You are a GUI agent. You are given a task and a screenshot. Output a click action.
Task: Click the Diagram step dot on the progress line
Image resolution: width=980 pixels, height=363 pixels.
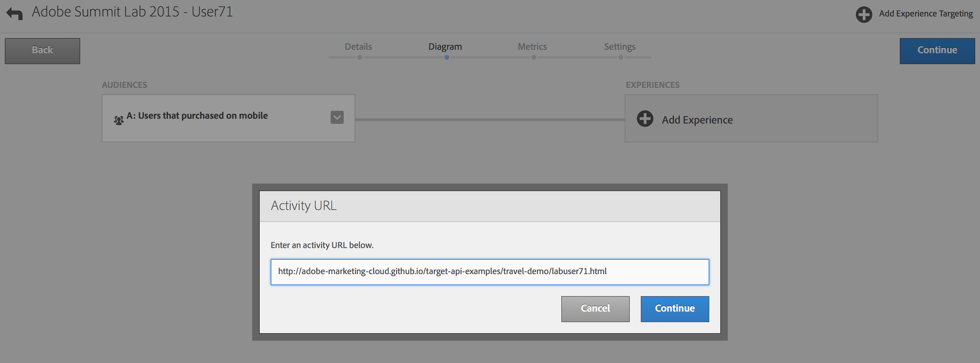[x=446, y=58]
